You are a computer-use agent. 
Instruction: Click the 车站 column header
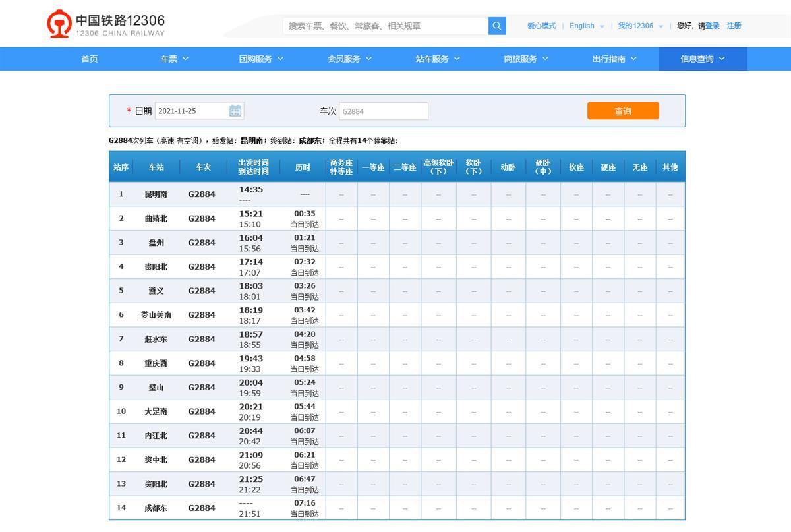tap(156, 167)
